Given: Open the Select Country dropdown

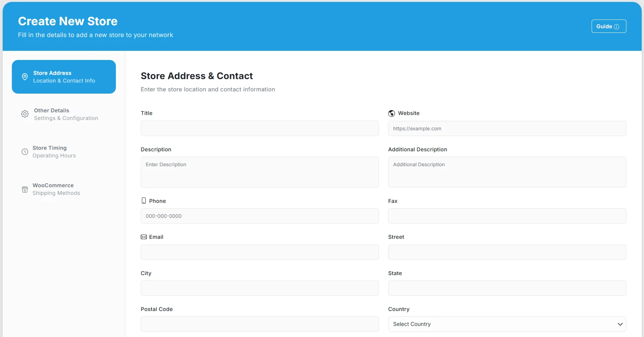Looking at the screenshot, I should (501, 324).
